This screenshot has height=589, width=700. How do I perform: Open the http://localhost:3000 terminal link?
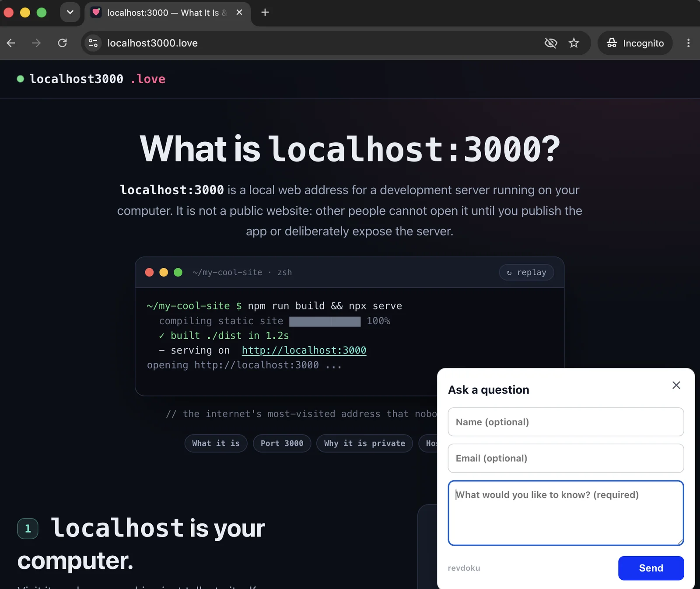pyautogui.click(x=304, y=350)
